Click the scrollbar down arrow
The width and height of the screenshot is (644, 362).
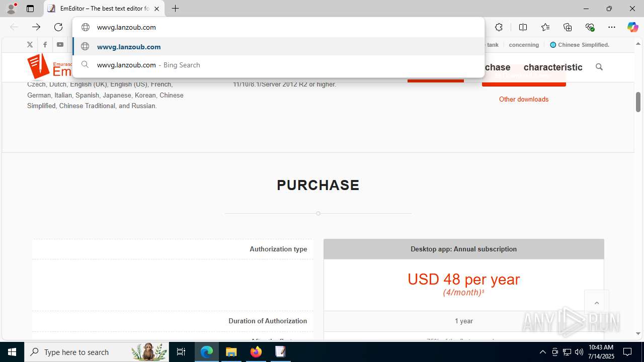pyautogui.click(x=638, y=333)
